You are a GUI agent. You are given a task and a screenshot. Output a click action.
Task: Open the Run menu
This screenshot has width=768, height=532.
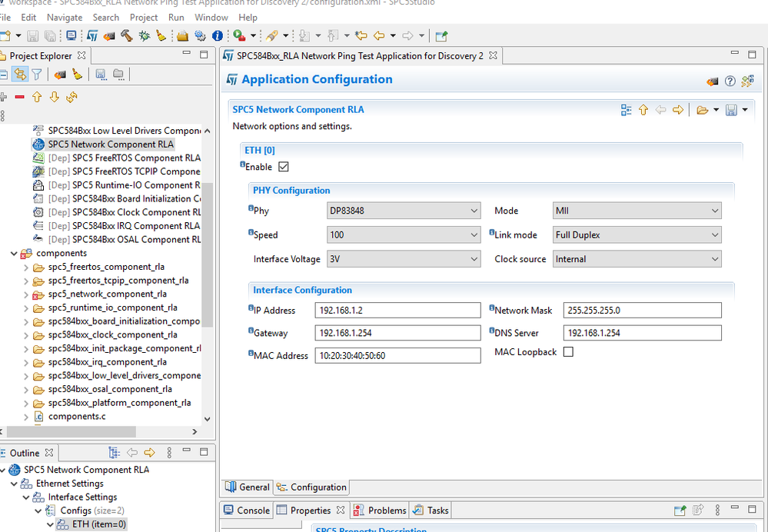pyautogui.click(x=176, y=17)
